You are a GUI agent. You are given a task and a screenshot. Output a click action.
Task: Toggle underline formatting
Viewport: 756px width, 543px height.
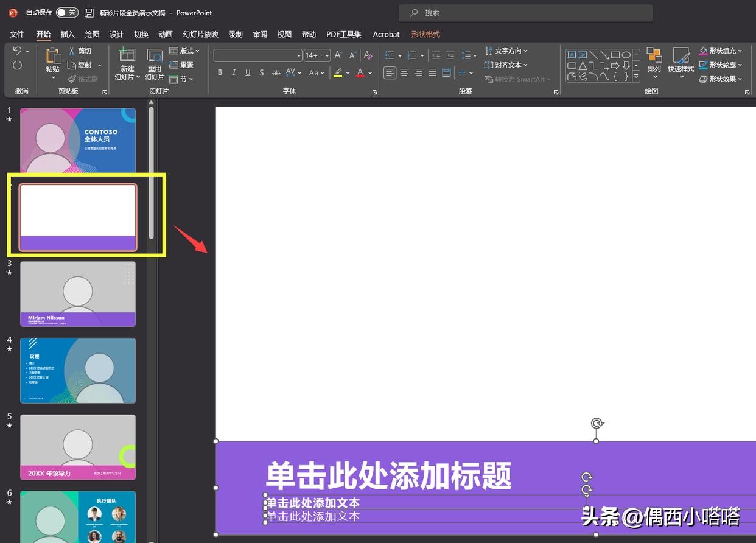[x=248, y=73]
